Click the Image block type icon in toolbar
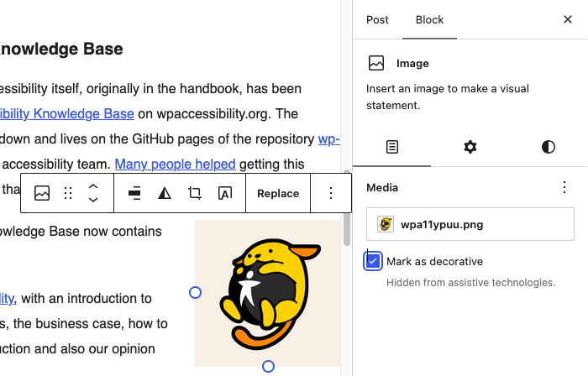 (42, 193)
